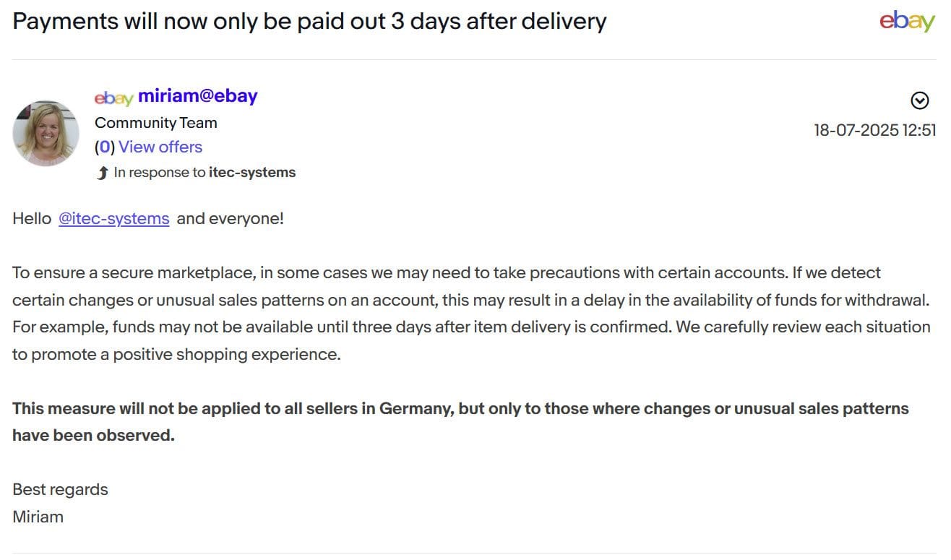Click the Miriam signature text

tap(38, 517)
